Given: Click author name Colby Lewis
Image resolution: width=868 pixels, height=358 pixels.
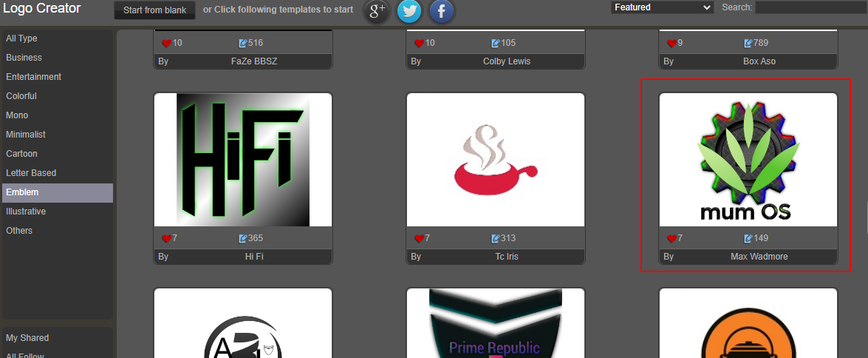Looking at the screenshot, I should click(x=507, y=61).
